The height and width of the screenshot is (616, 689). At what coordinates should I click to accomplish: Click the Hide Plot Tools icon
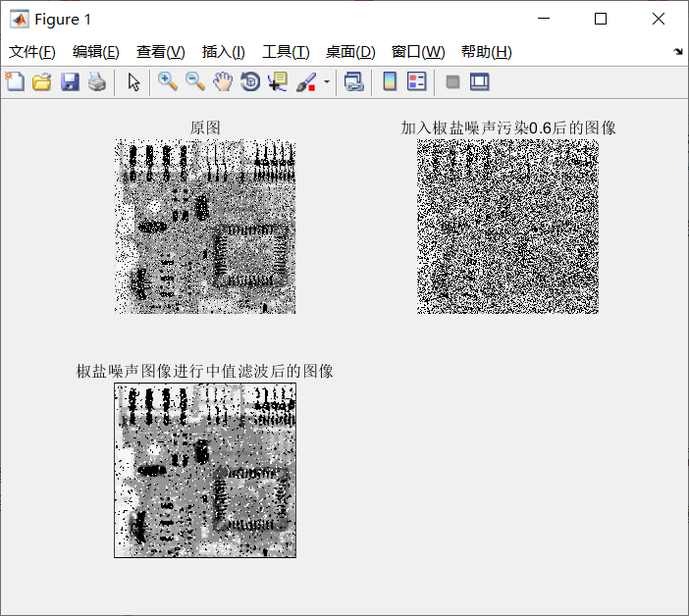click(452, 82)
